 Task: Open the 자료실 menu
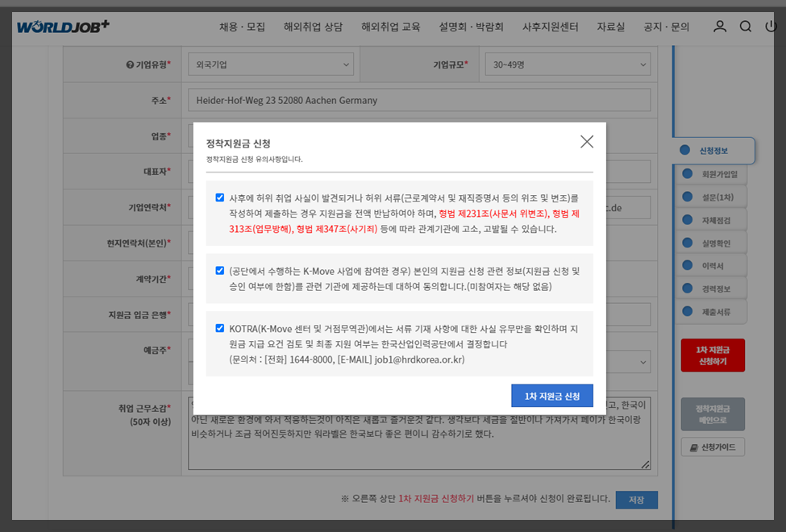pyautogui.click(x=611, y=27)
